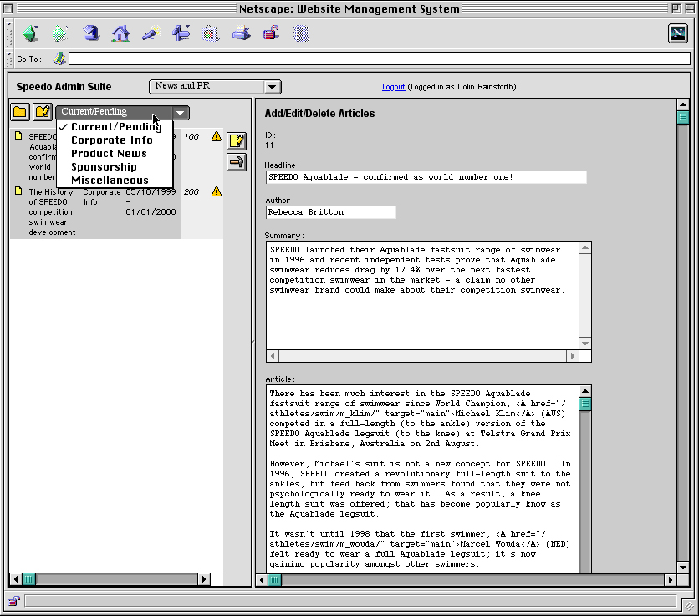Viewport: 699px width, 616px height.
Task: Click the Logout link
Action: click(393, 87)
